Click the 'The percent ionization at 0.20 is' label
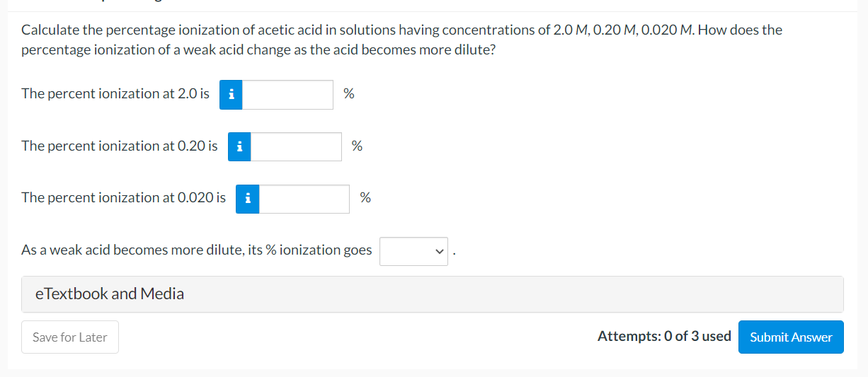The image size is (868, 377). pos(120,146)
